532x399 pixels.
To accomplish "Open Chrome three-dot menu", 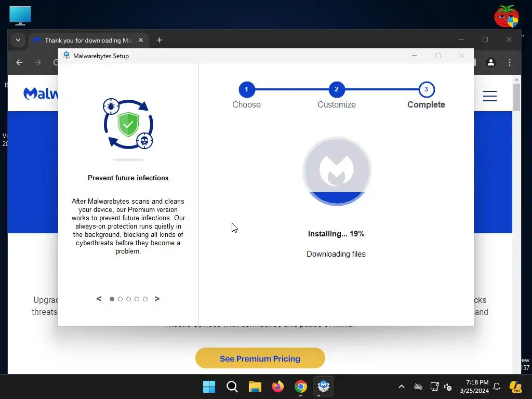I will point(510,62).
